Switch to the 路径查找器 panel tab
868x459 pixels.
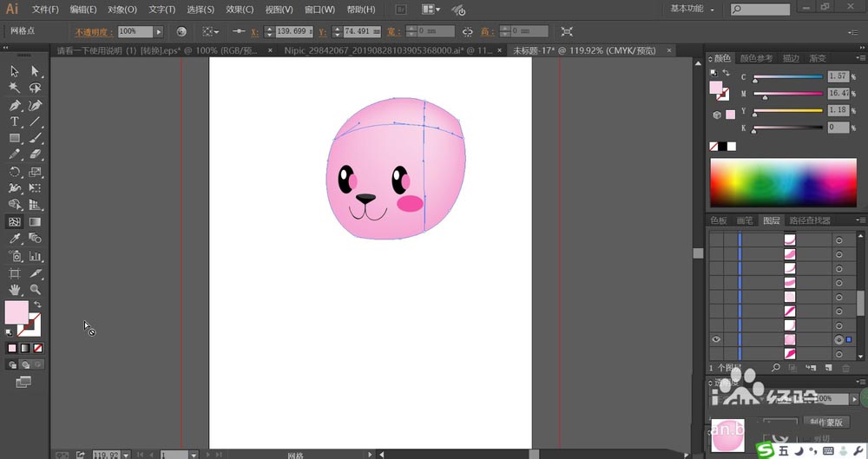tap(810, 220)
